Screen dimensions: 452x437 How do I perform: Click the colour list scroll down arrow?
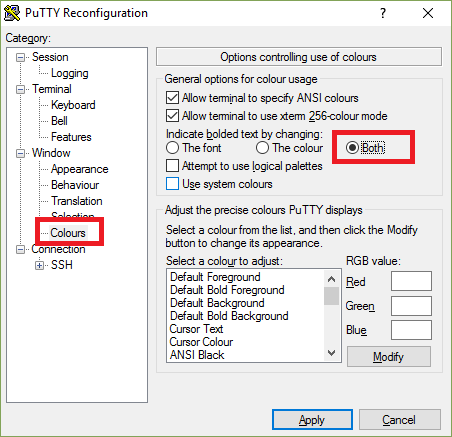click(x=331, y=353)
